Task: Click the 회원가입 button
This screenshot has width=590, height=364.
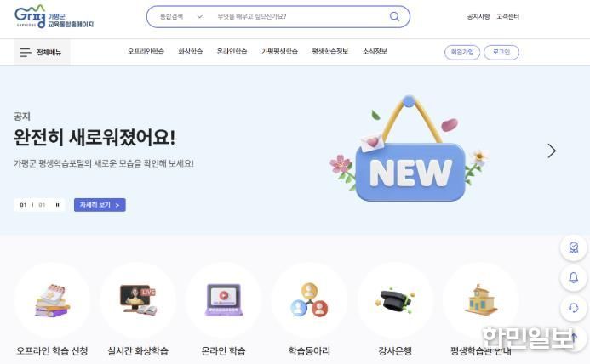Action: tap(462, 52)
